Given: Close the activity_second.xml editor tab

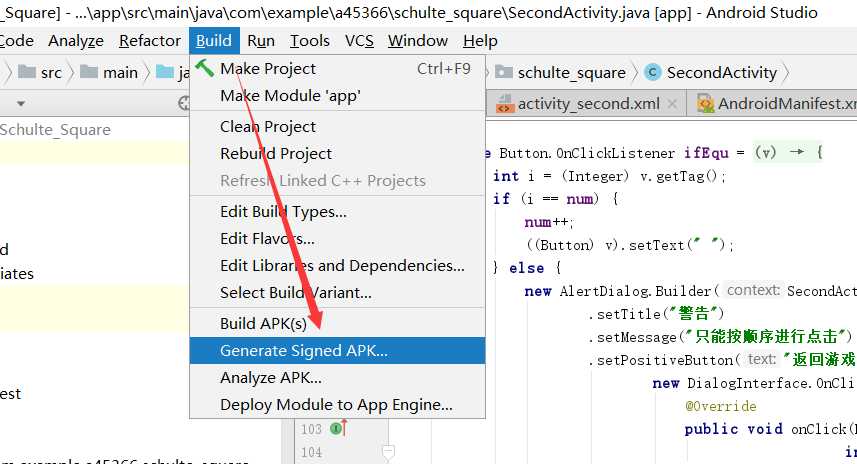Looking at the screenshot, I should point(674,104).
